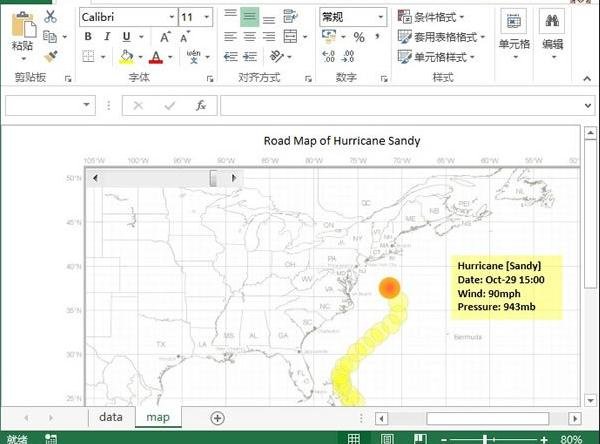Click the chart timeline scrollbar thumb
The height and width of the screenshot is (444, 600).
click(x=214, y=178)
